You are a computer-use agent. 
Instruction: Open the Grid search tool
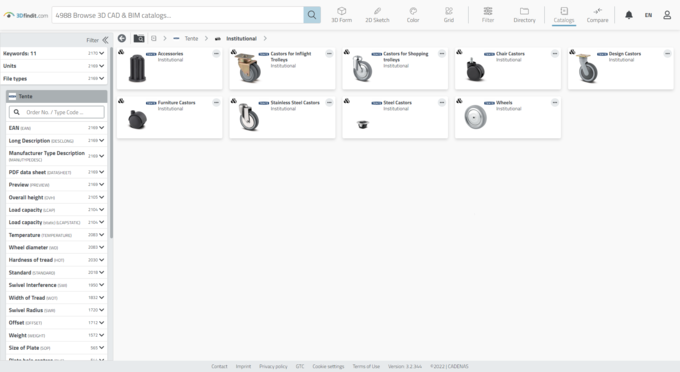coord(449,15)
